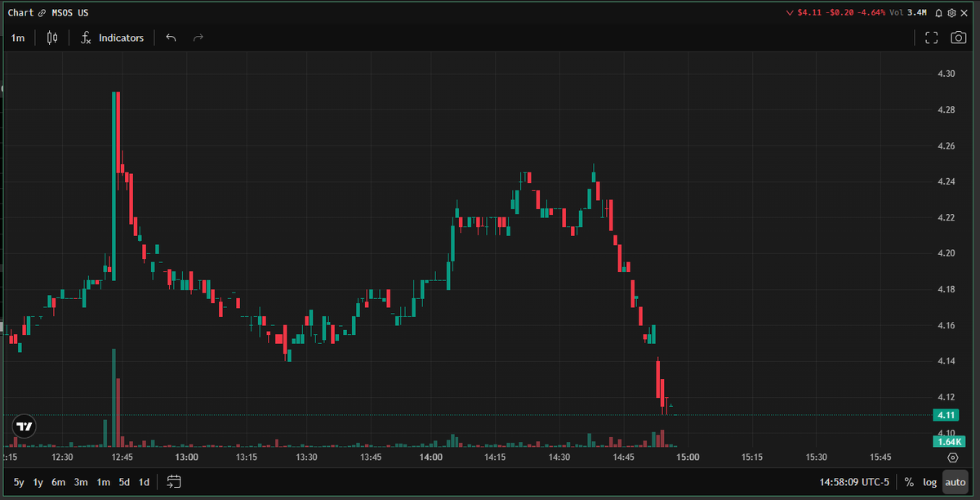Click the 14:00 time axis label

[x=430, y=458]
